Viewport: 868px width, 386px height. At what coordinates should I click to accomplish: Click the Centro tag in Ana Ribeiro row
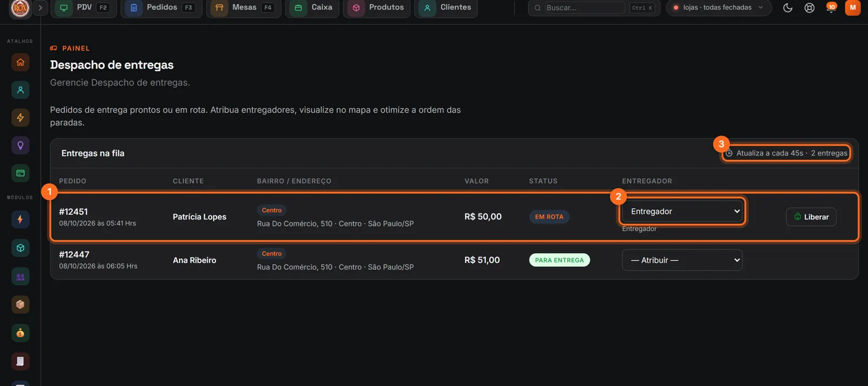point(272,254)
